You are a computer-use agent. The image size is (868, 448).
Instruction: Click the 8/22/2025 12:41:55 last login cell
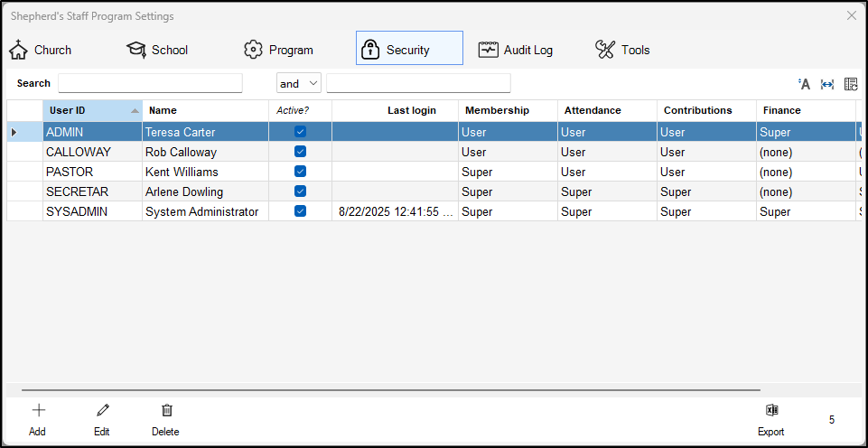point(395,211)
